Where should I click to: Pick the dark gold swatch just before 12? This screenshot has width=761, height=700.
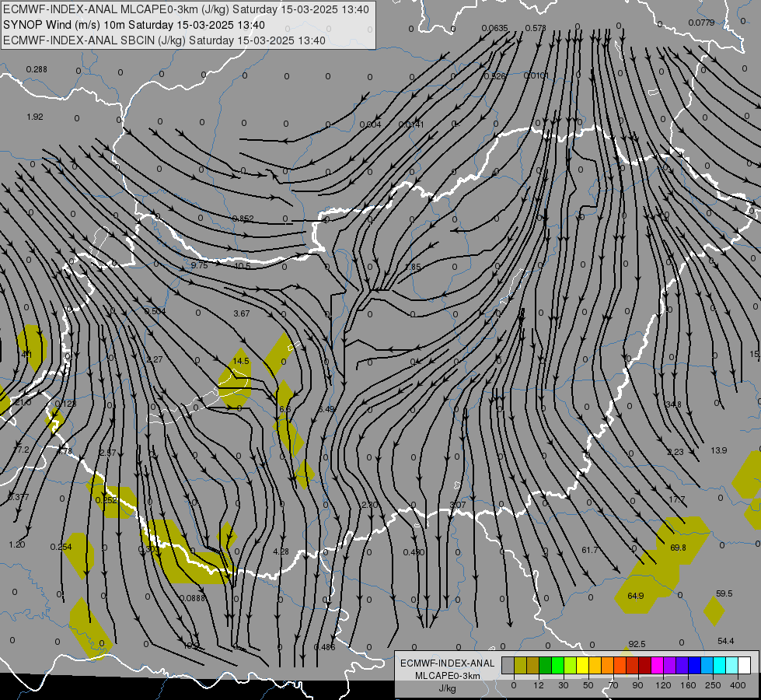[x=533, y=666]
